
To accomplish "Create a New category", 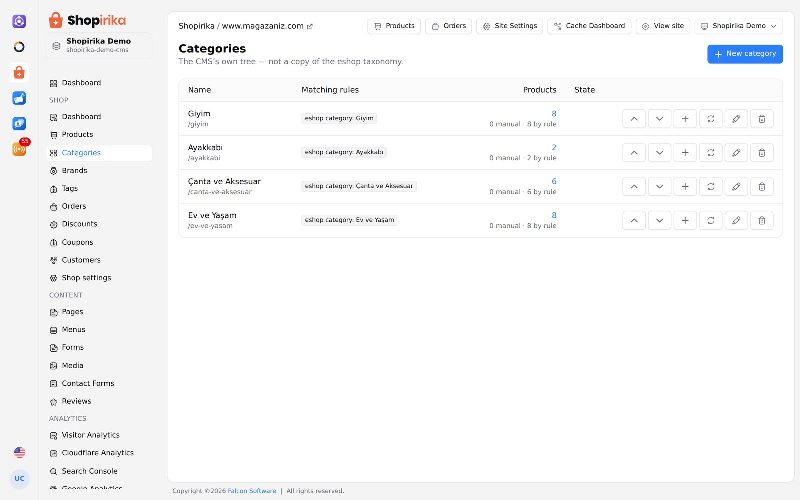I will 745,54.
